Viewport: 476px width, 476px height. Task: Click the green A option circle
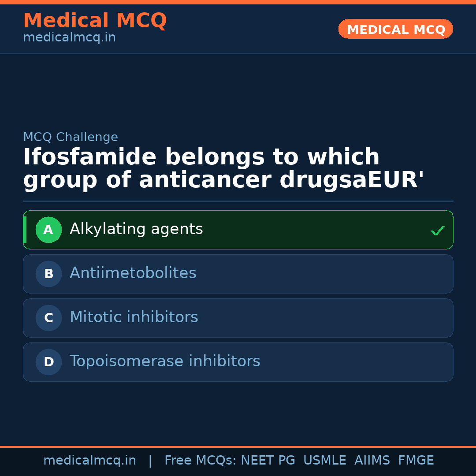(48, 230)
